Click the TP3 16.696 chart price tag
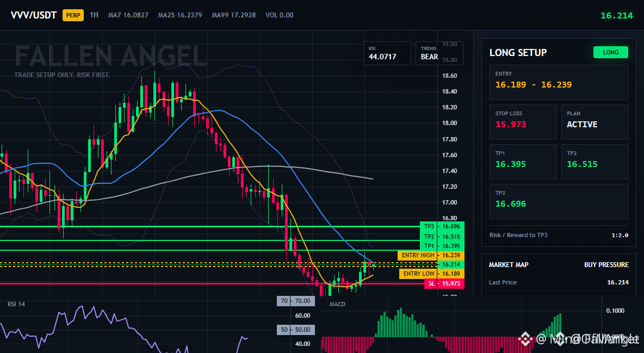This screenshot has height=353, width=644. [442, 226]
